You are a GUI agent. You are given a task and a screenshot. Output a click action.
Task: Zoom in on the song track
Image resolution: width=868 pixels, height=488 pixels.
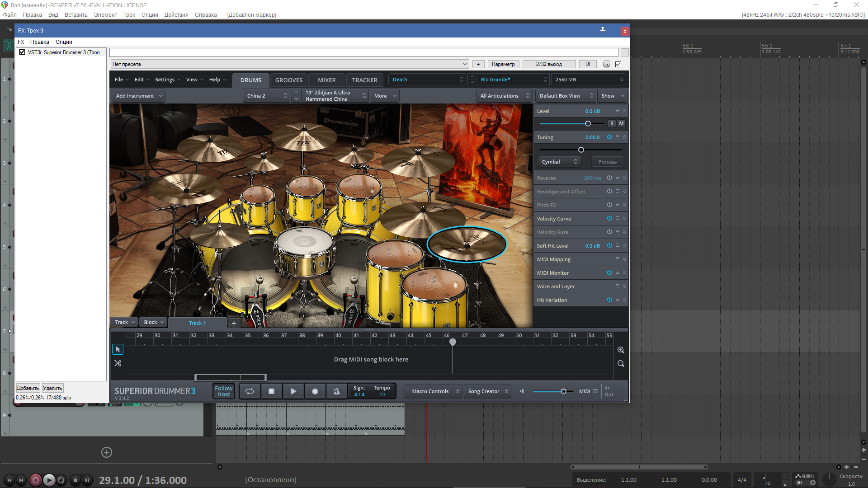[x=621, y=350]
